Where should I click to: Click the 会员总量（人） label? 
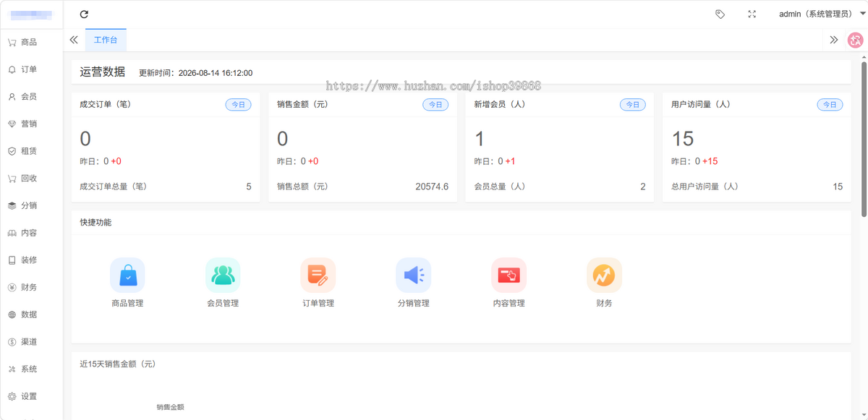pyautogui.click(x=500, y=187)
